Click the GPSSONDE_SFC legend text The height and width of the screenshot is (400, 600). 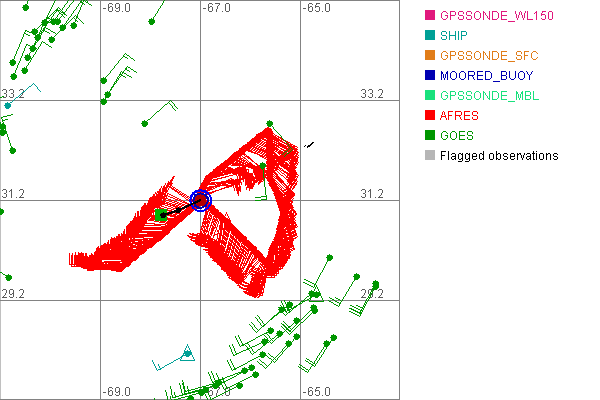click(491, 56)
